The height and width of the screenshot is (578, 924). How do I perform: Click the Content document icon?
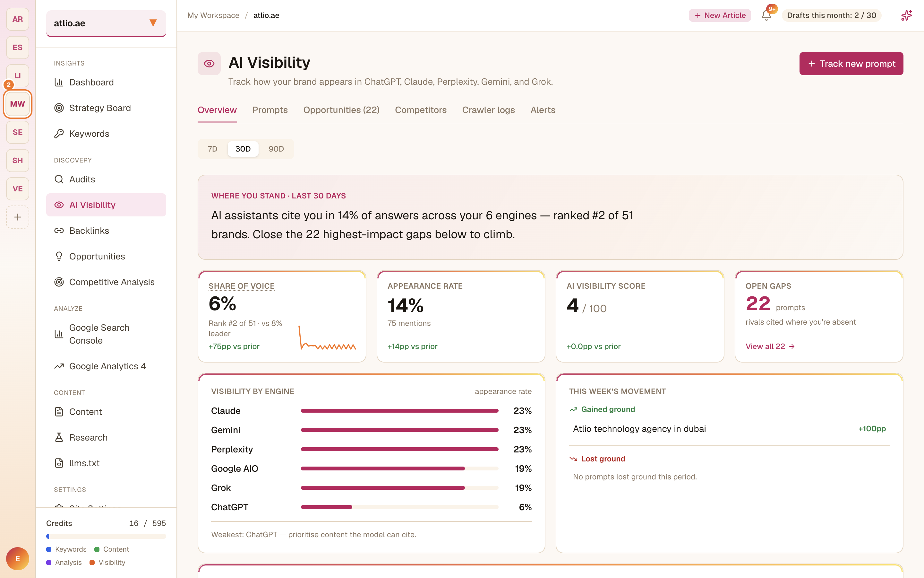tap(59, 411)
